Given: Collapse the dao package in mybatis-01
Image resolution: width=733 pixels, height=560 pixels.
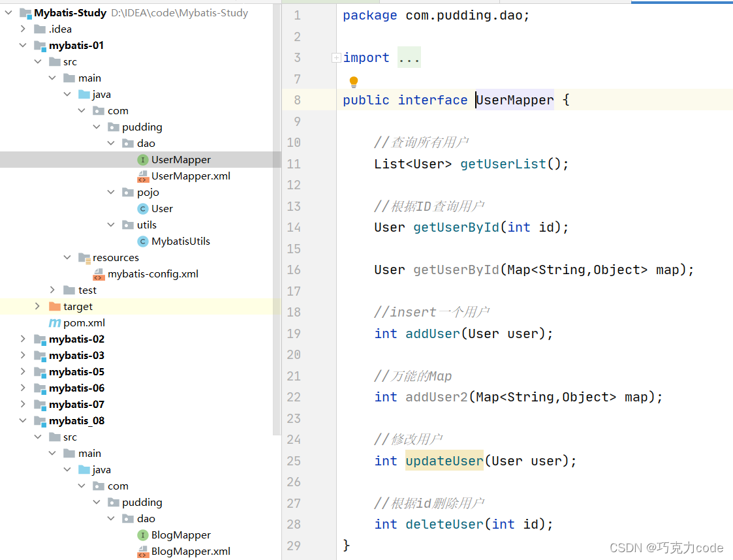Looking at the screenshot, I should tap(111, 143).
